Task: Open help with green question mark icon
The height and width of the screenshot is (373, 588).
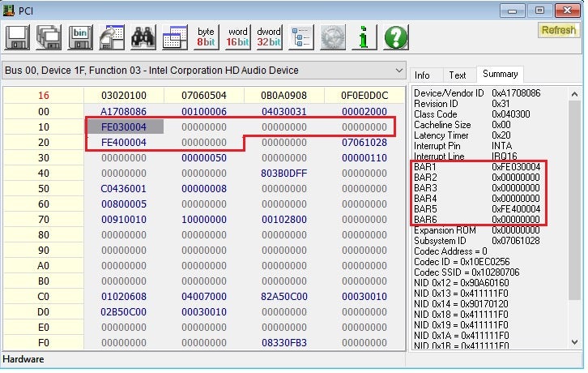Action: (395, 37)
